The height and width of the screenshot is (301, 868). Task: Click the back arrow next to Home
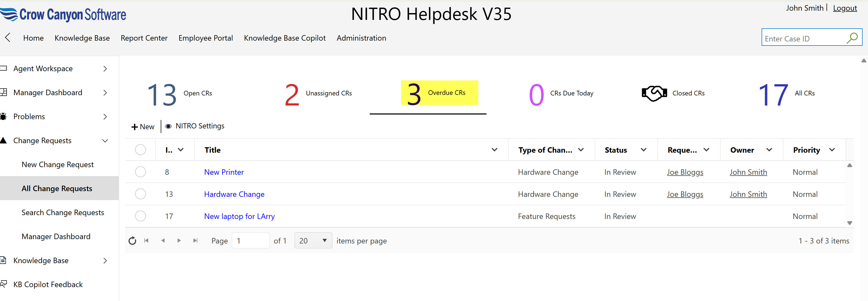pos(7,38)
